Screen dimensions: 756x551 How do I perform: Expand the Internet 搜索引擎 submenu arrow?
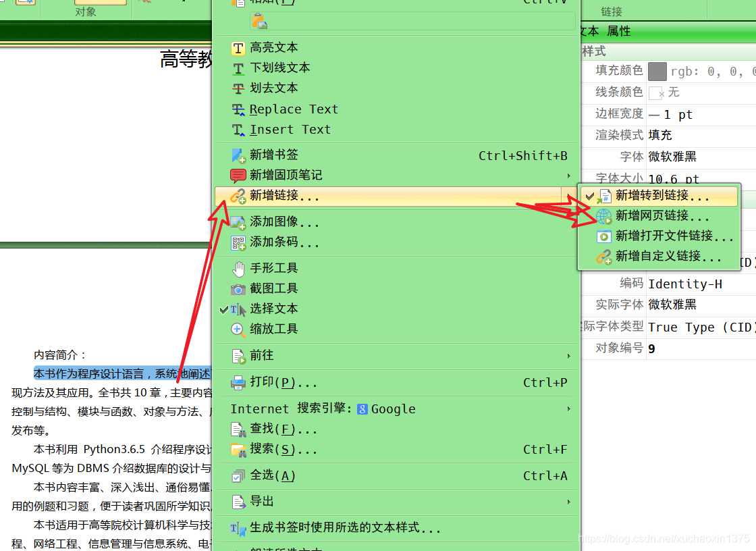click(569, 409)
